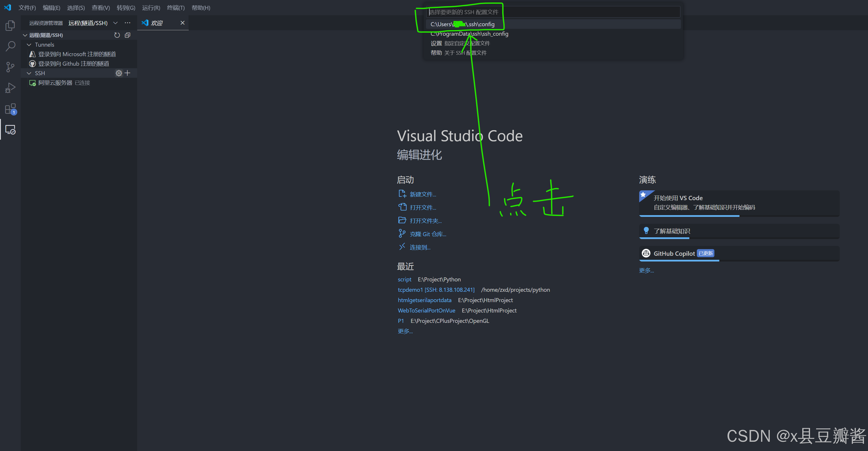The height and width of the screenshot is (451, 868).
Task: Click the new file icon next to 新建文件
Action: [402, 194]
